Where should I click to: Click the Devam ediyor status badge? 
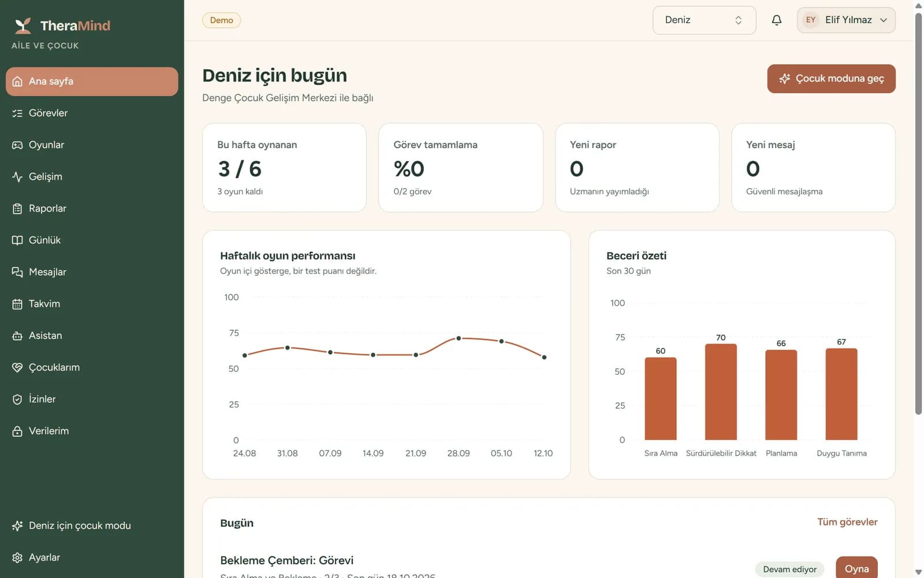(789, 569)
